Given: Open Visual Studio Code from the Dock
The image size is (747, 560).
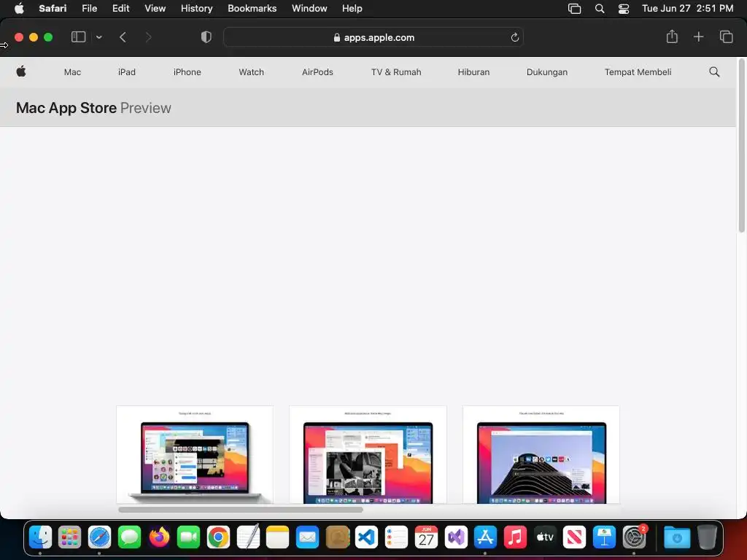Looking at the screenshot, I should pos(366,537).
